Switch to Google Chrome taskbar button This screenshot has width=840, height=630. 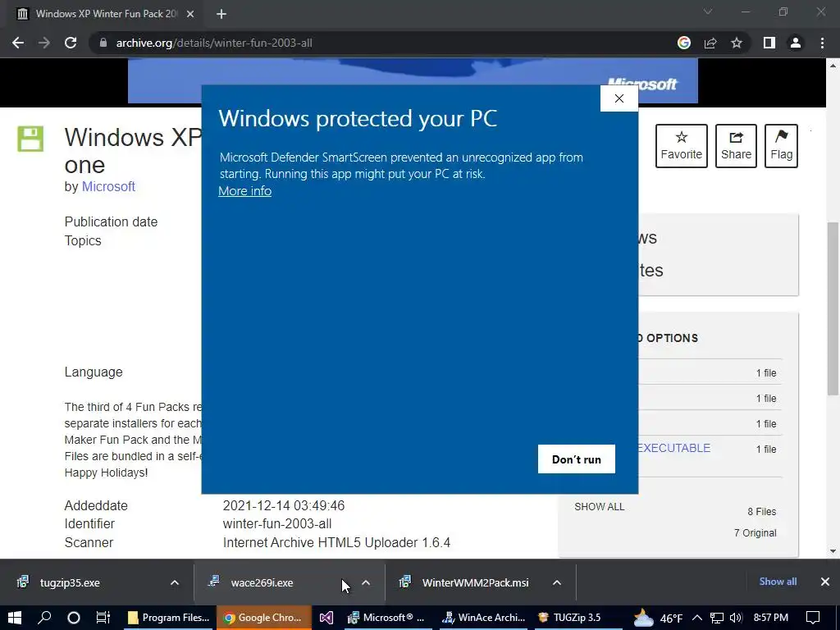point(264,618)
